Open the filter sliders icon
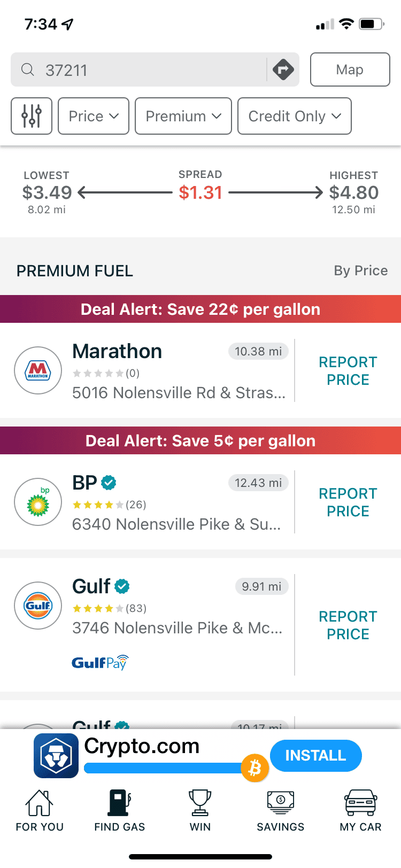This screenshot has width=401, height=868. click(32, 116)
